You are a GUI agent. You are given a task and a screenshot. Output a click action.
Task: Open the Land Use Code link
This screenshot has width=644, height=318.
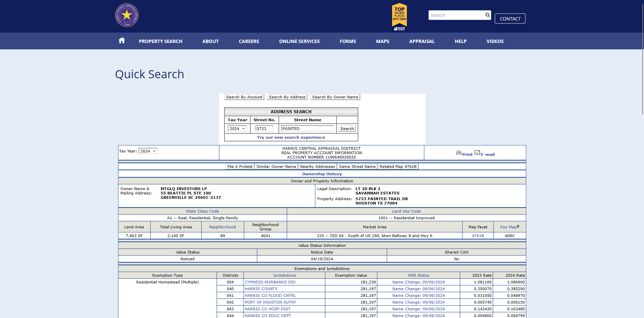click(x=406, y=211)
